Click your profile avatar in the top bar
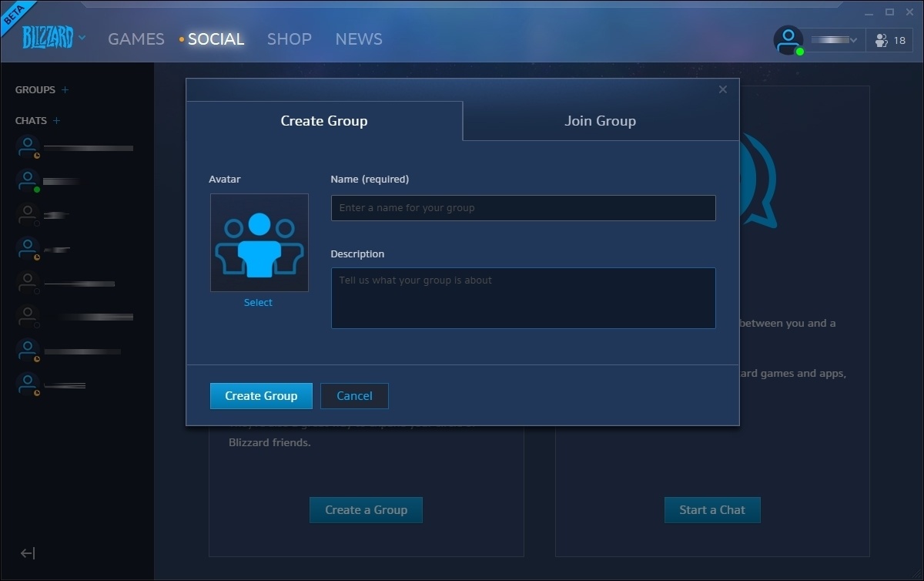The image size is (924, 581). pos(787,39)
